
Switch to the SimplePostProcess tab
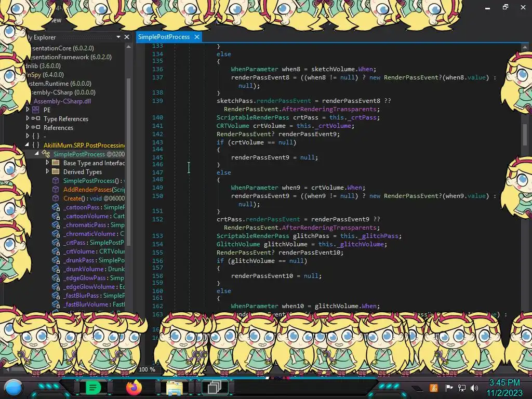tap(164, 37)
